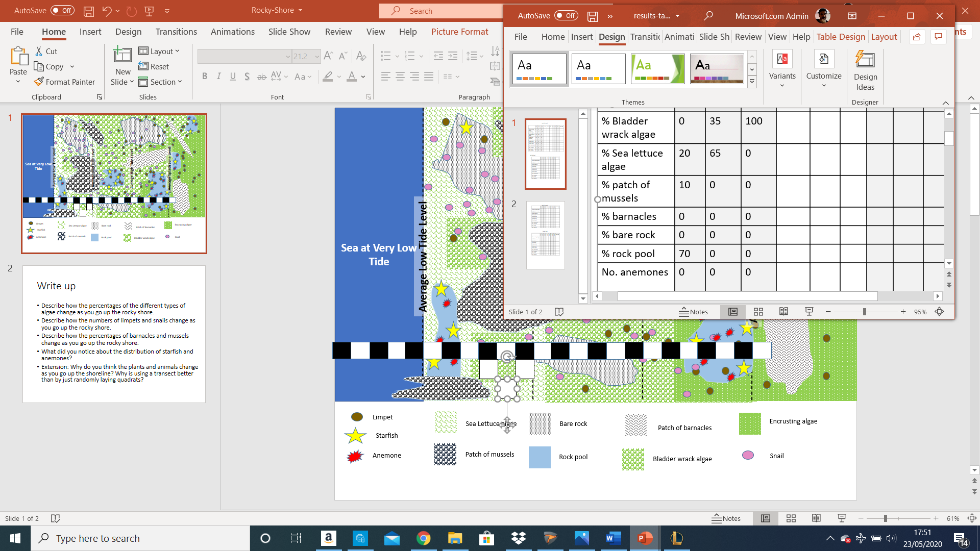Viewport: 980px width, 551px height.
Task: Expand the Layout dropdown
Action: [x=159, y=51]
